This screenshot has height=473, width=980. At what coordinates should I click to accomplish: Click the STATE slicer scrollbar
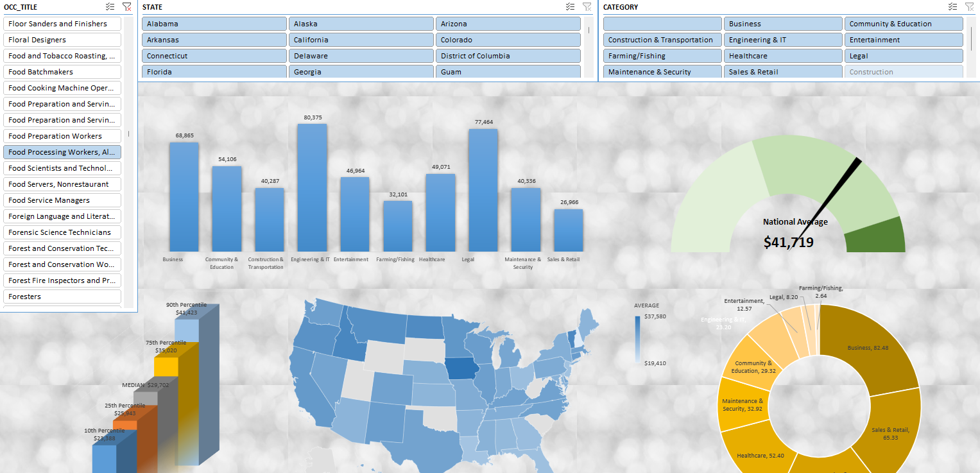pyautogui.click(x=589, y=30)
